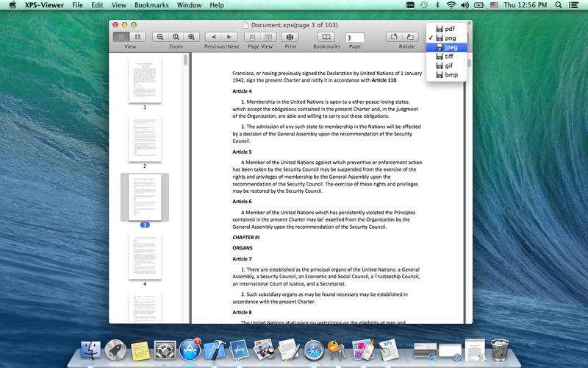Open Spotlight search

559,5
